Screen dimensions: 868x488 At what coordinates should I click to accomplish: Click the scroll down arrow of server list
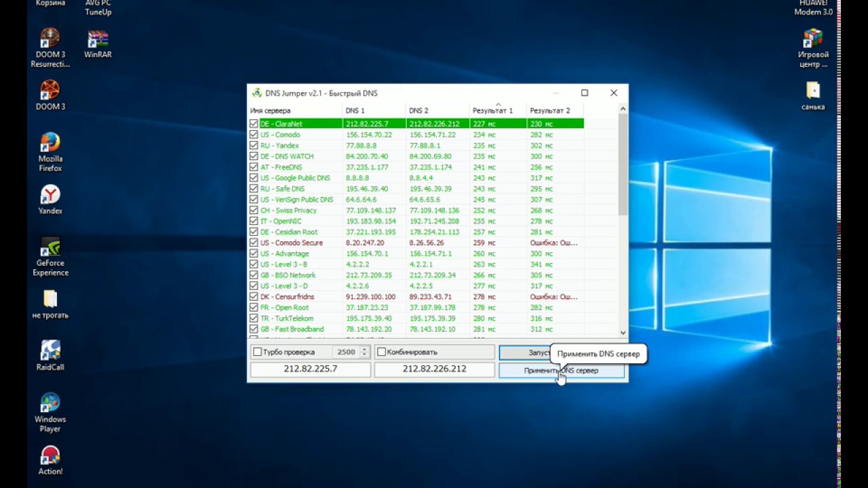tap(623, 333)
